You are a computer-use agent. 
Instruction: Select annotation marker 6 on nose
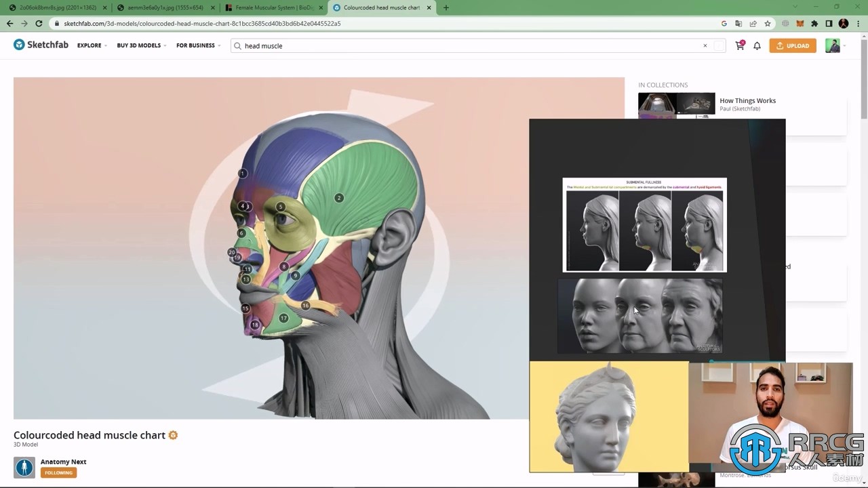coord(241,233)
